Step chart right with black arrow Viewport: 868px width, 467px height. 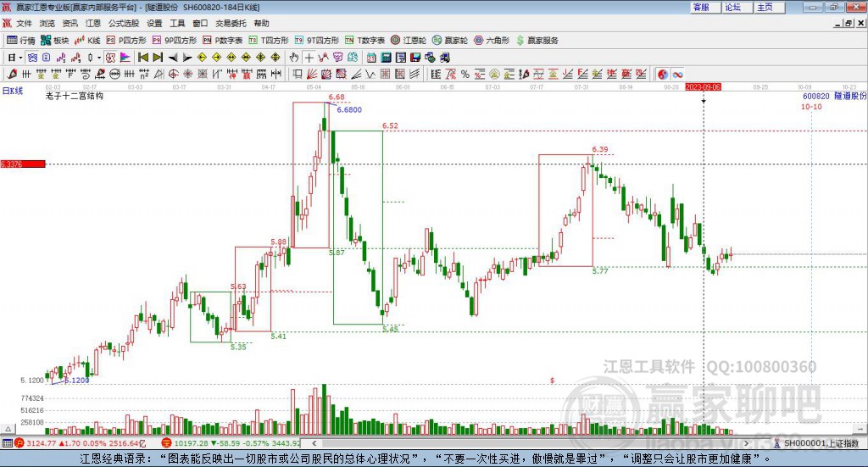coord(187,58)
